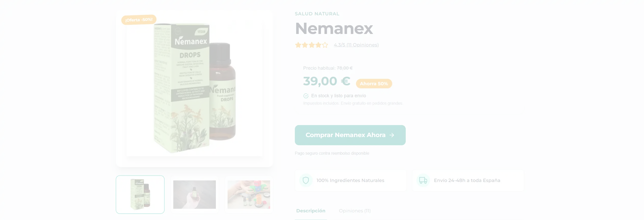
Task: Open the SALUD NATURAL category
Action: click(317, 14)
